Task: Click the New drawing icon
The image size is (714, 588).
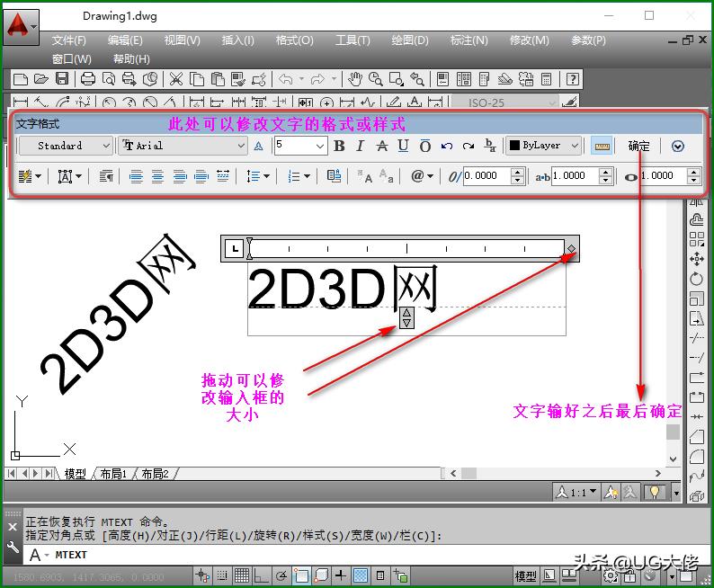Action: (x=21, y=79)
